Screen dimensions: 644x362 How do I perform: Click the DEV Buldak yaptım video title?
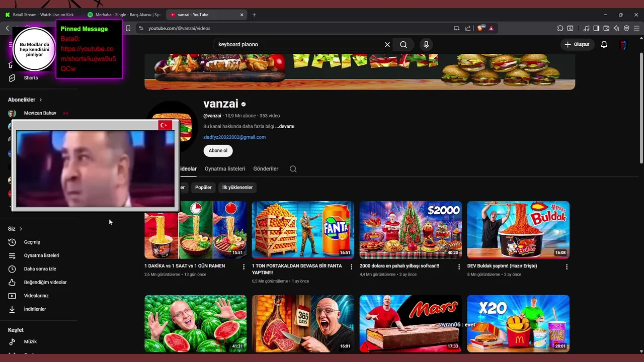[x=502, y=266]
